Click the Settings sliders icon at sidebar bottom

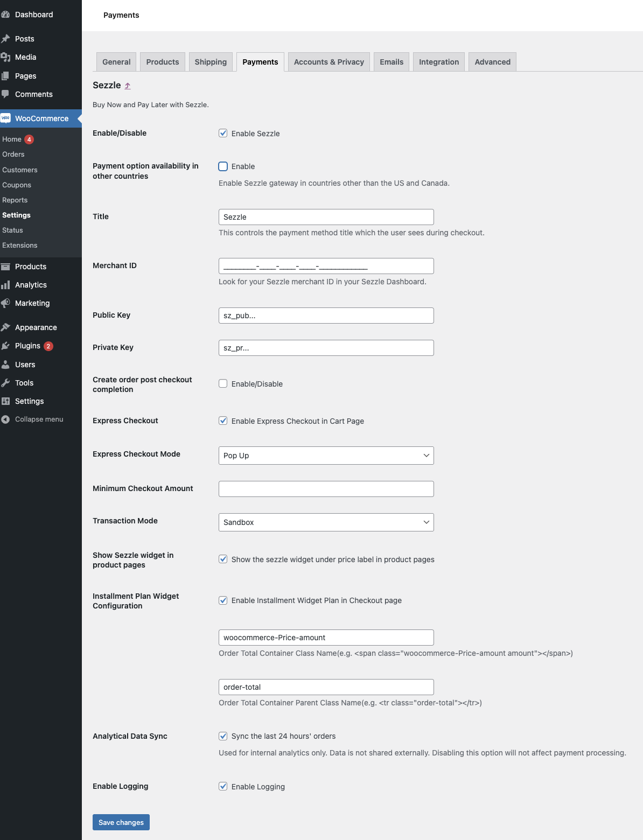click(5, 401)
